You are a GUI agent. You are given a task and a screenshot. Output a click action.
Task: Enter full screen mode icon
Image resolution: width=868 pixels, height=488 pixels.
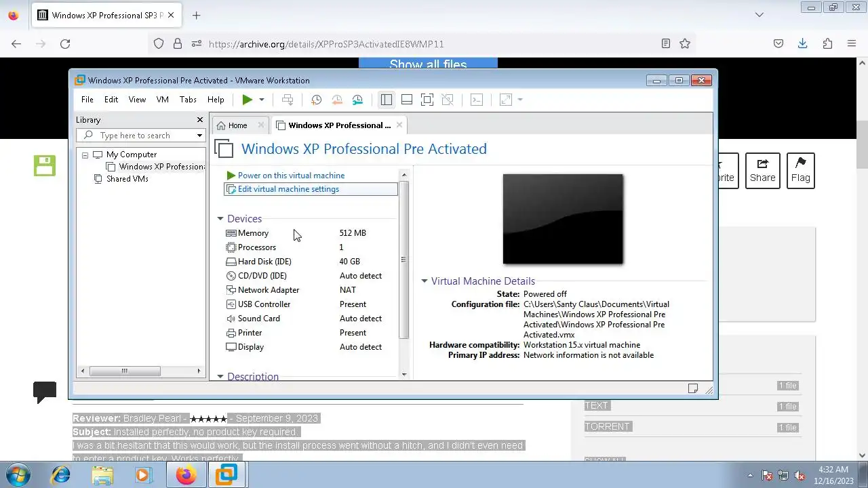click(427, 100)
